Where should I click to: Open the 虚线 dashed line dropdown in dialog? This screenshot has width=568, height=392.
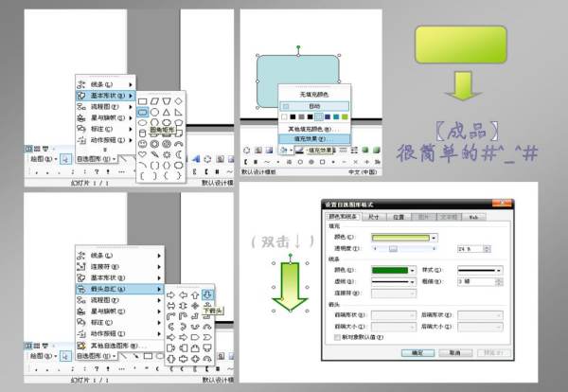click(x=394, y=281)
